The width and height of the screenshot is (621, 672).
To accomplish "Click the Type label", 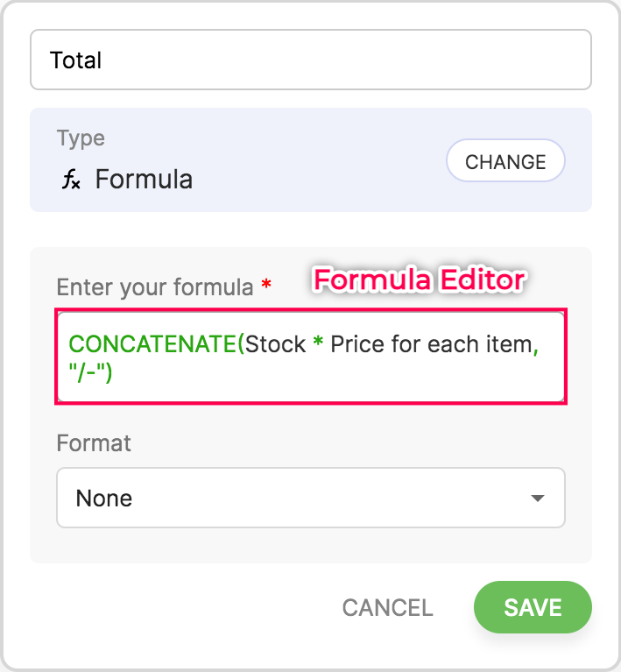I will [81, 138].
